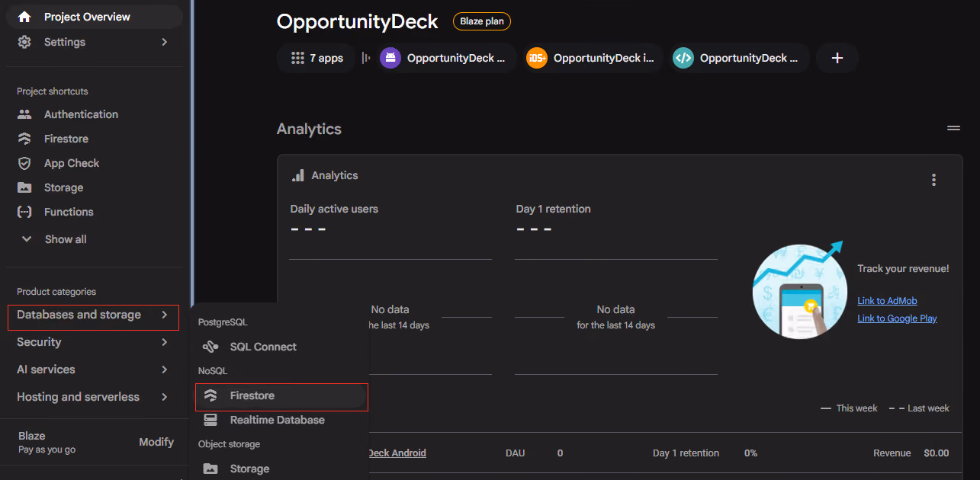Viewport: 980px width, 480px height.
Task: Click the Revenue $0.00 value
Action: (937, 453)
